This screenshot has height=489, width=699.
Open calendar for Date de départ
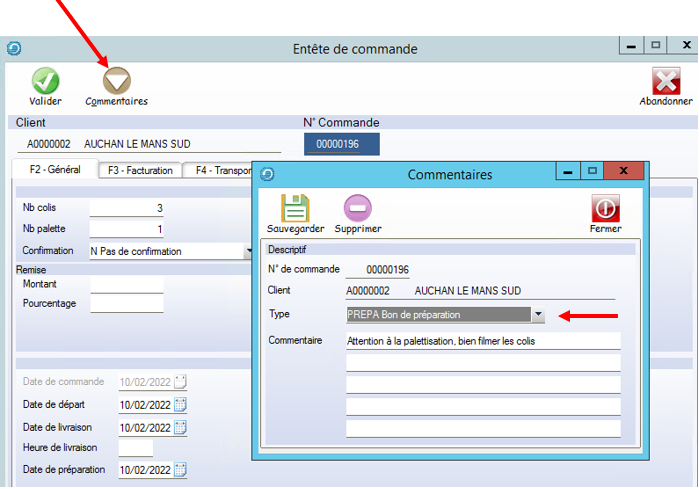181,404
